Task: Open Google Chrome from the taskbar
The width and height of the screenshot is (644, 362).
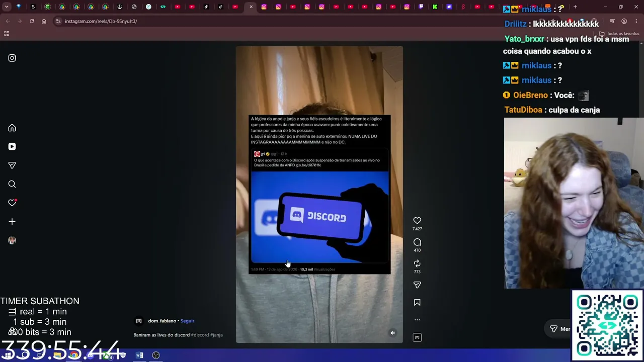Action: tap(74, 355)
